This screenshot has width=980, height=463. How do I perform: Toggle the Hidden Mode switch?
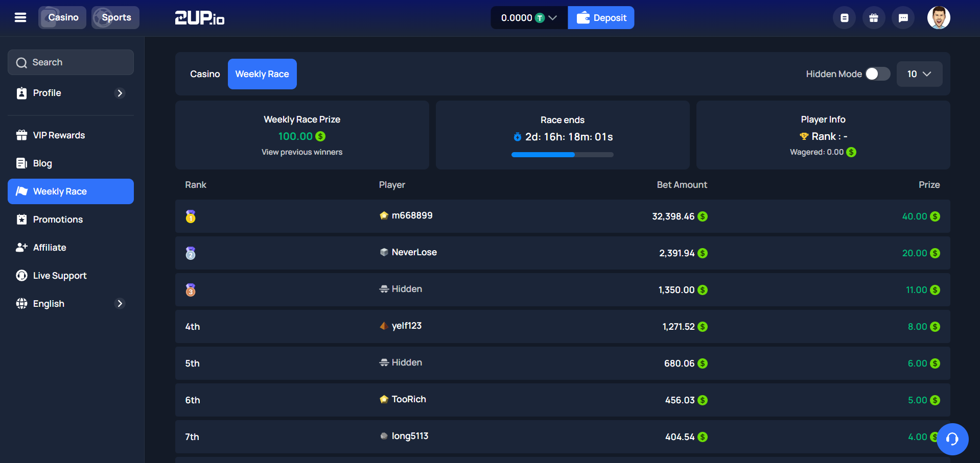click(877, 74)
